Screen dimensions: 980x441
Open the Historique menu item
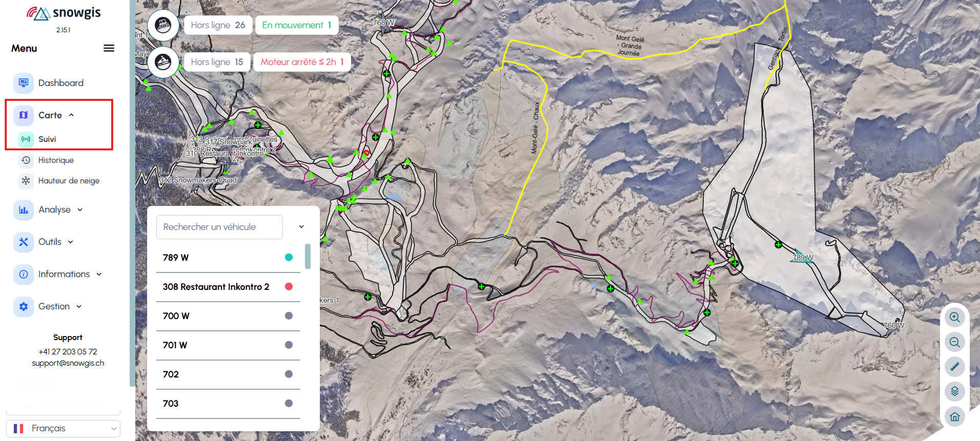[56, 160]
